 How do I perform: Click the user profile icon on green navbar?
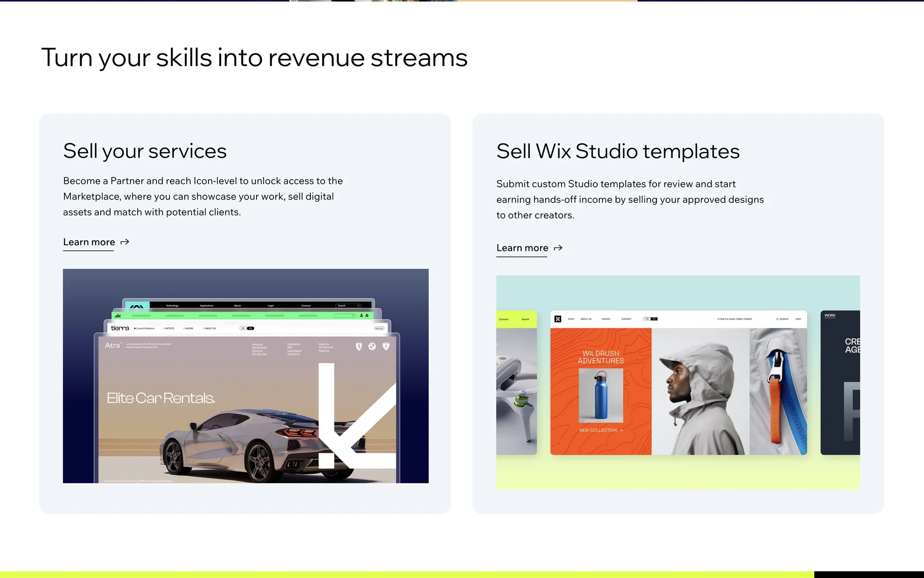(361, 315)
